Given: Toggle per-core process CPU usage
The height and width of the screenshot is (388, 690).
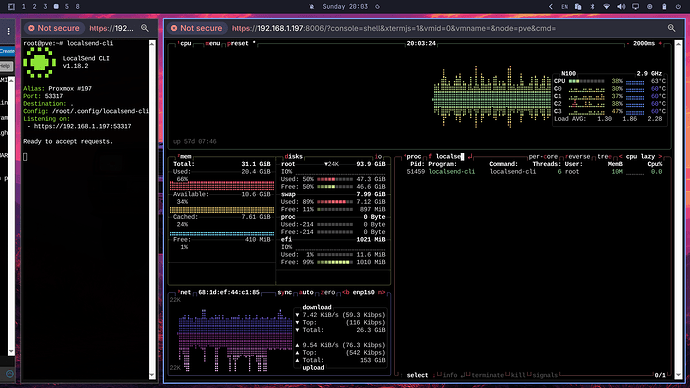Looking at the screenshot, I should pos(543,157).
